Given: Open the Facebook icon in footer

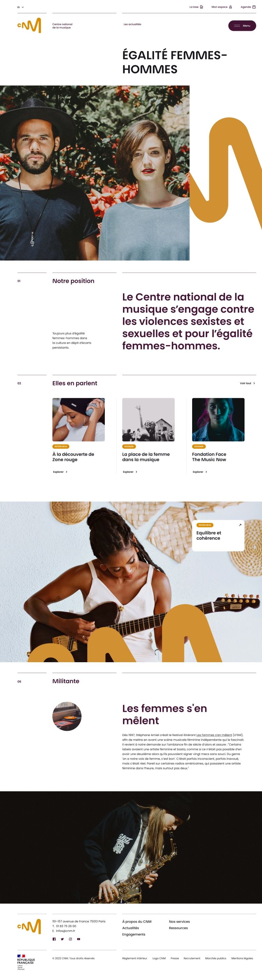Looking at the screenshot, I should [54, 939].
